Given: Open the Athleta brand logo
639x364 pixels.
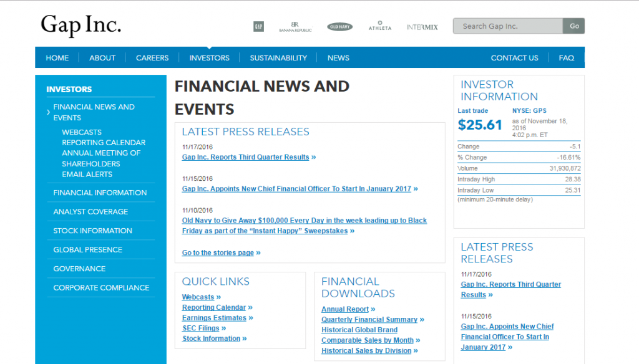Looking at the screenshot, I should pos(380,26).
